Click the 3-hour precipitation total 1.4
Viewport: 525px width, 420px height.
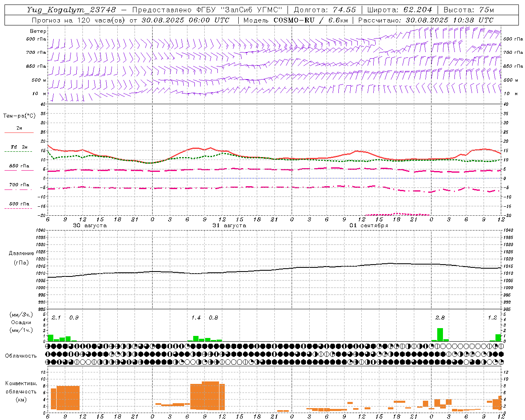[x=196, y=318]
